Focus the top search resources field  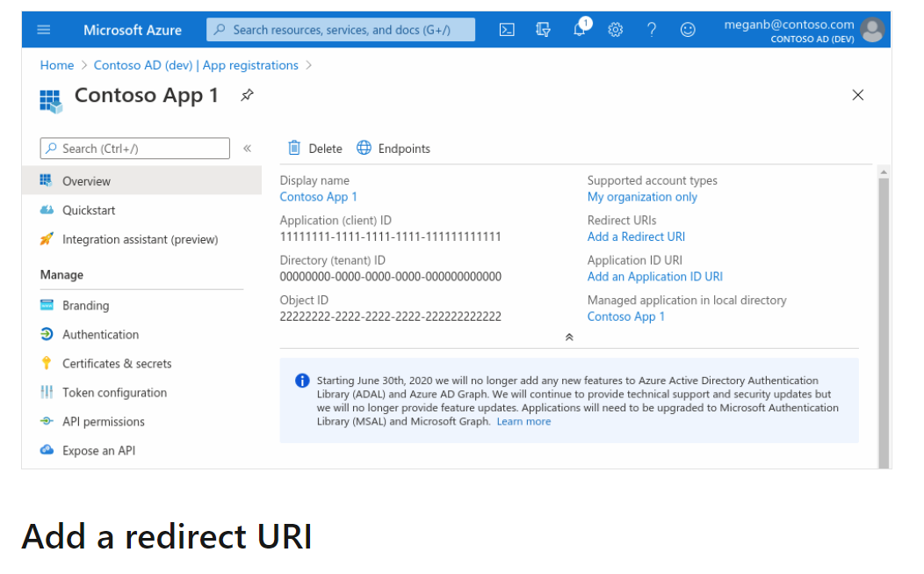click(341, 30)
